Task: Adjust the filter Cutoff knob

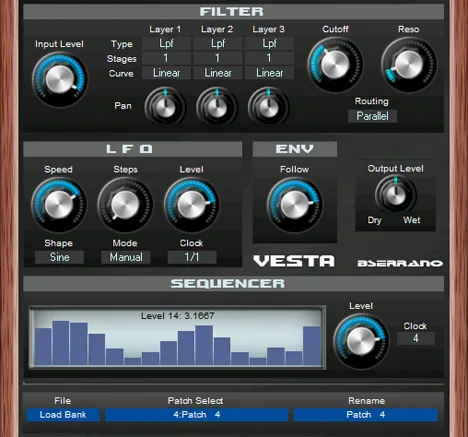Action: (335, 64)
